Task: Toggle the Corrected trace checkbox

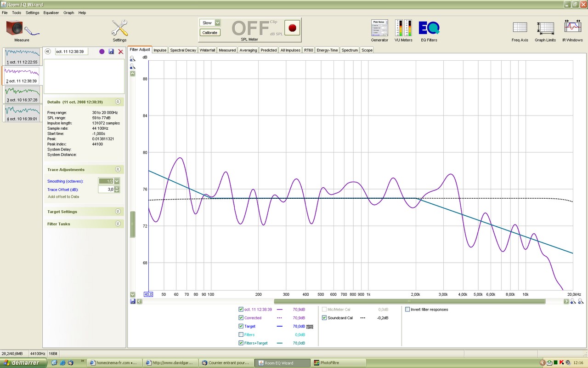Action: click(241, 318)
